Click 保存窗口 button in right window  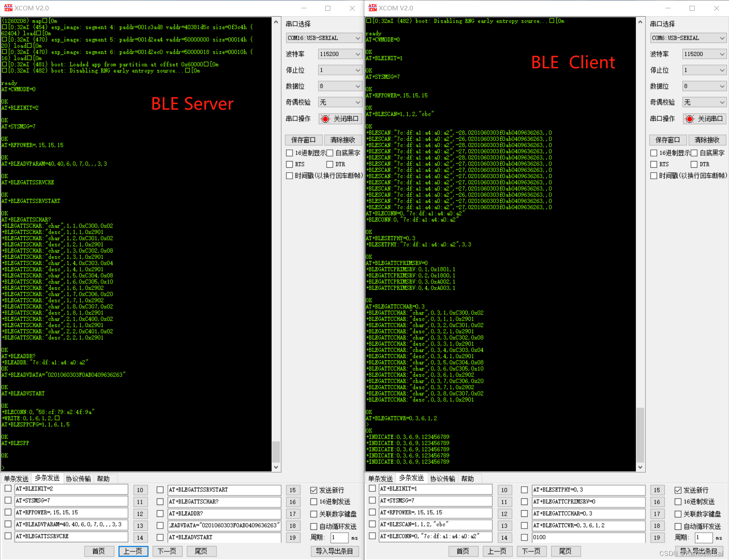[x=668, y=140]
